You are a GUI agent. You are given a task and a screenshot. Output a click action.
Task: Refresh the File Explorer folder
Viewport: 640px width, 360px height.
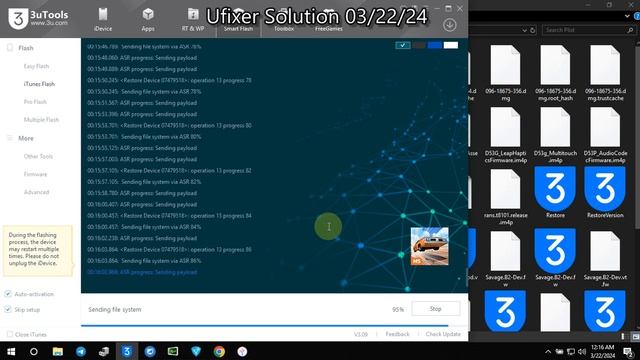point(532,30)
